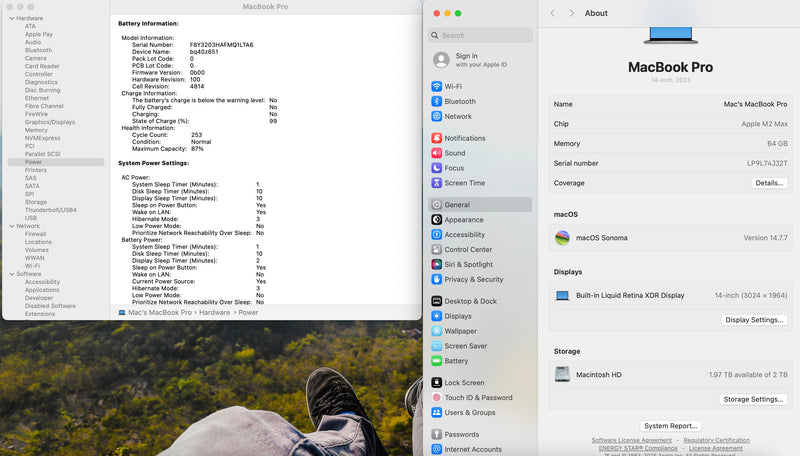The height and width of the screenshot is (456, 800).
Task: Click the Built-in Liquid Retina XDR Display row
Action: coord(670,295)
